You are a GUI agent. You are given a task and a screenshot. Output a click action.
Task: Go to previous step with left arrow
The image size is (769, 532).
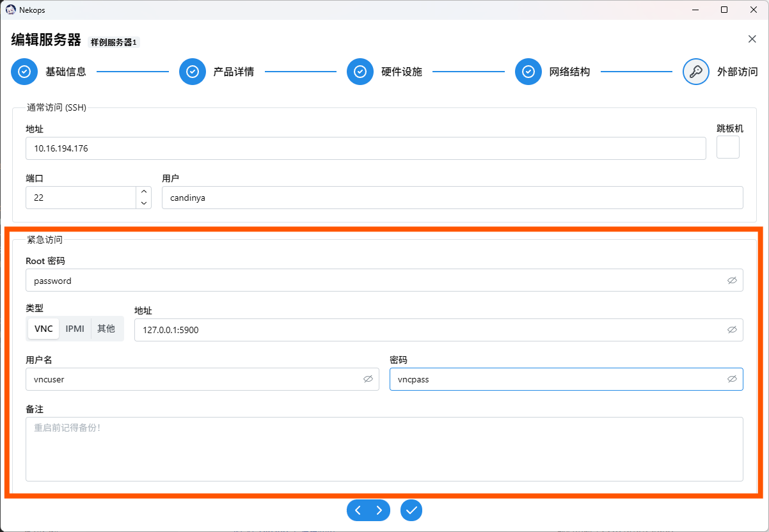358,510
